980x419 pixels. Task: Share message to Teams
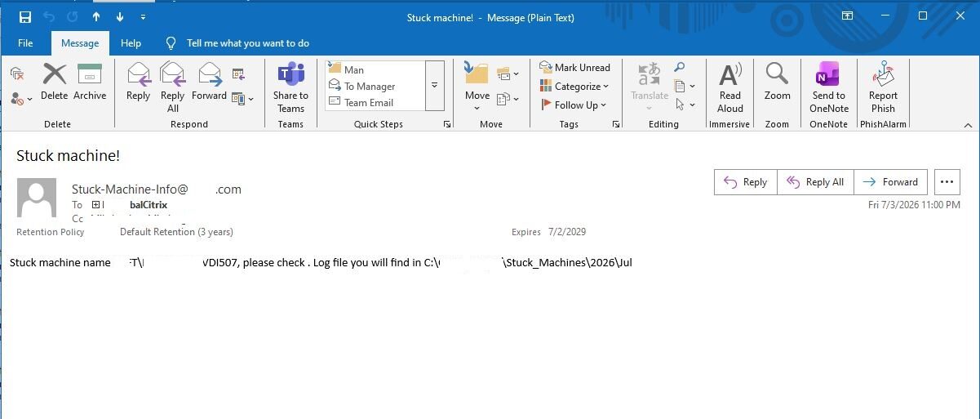[x=290, y=87]
